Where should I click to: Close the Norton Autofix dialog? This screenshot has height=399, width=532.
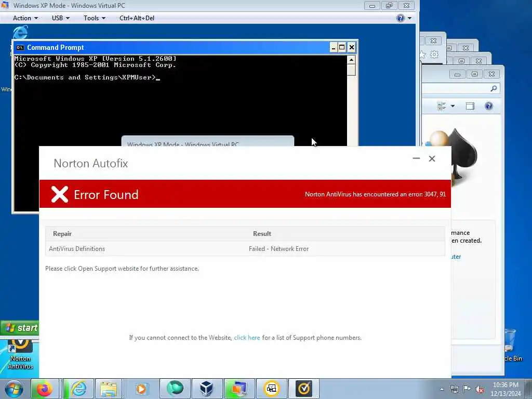coord(432,158)
